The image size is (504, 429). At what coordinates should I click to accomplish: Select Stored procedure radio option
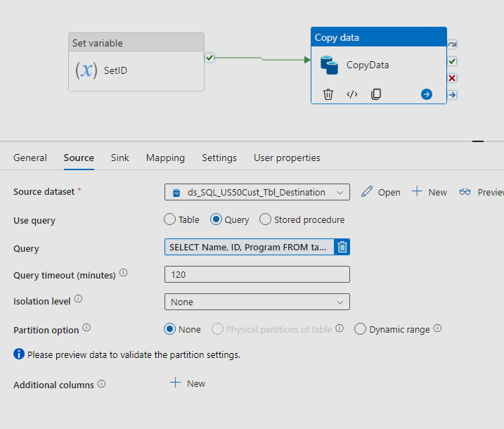266,219
